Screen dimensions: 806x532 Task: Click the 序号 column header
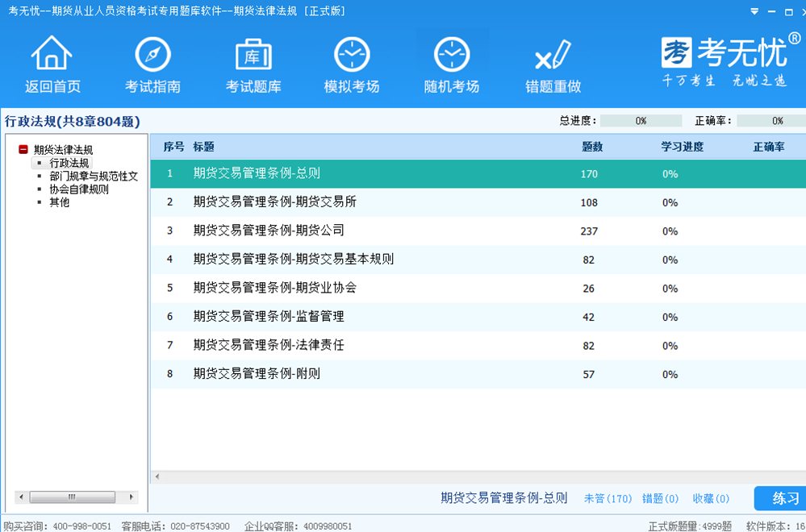tap(173, 147)
